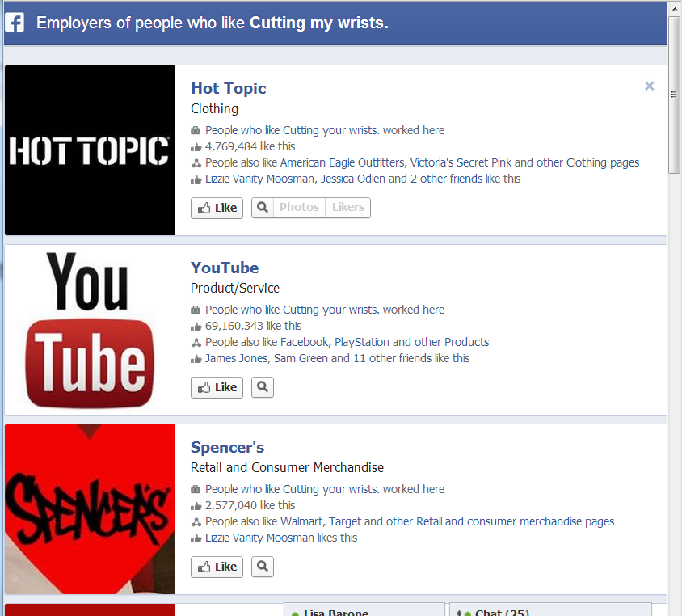Open 'People who like Cutting your wrists' under YouTube
Screen dimensions: 682x616
(293, 310)
